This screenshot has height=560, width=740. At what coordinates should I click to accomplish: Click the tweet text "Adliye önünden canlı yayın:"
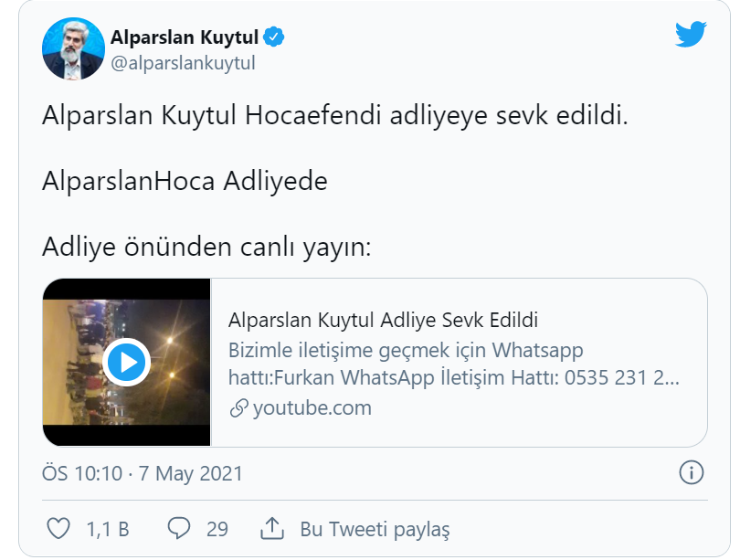206,247
